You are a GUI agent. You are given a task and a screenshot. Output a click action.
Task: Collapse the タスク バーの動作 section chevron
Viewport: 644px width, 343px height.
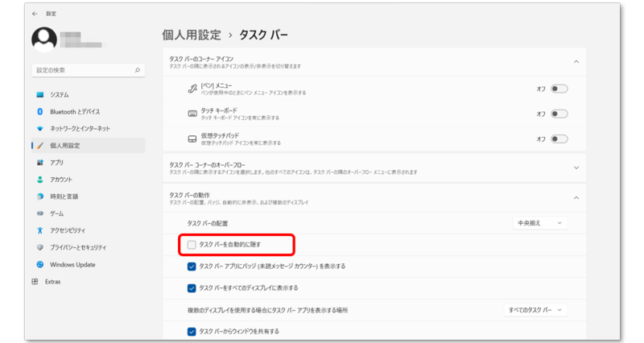(x=576, y=198)
